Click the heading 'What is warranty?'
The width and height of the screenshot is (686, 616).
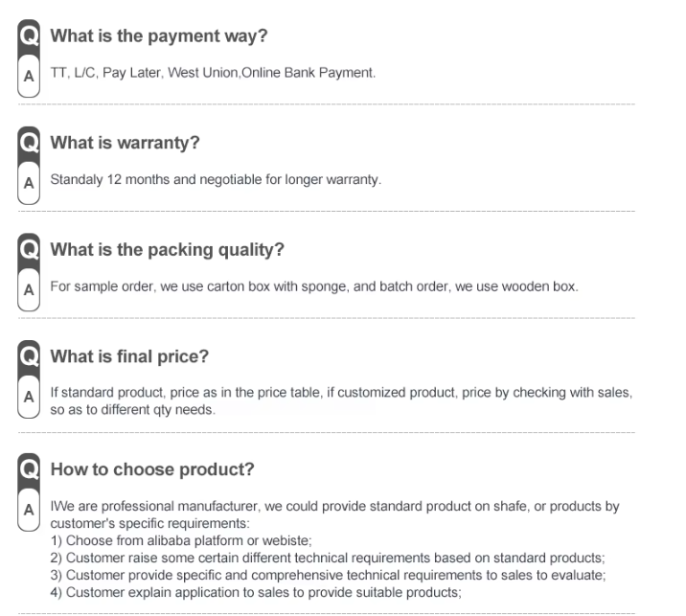(125, 144)
